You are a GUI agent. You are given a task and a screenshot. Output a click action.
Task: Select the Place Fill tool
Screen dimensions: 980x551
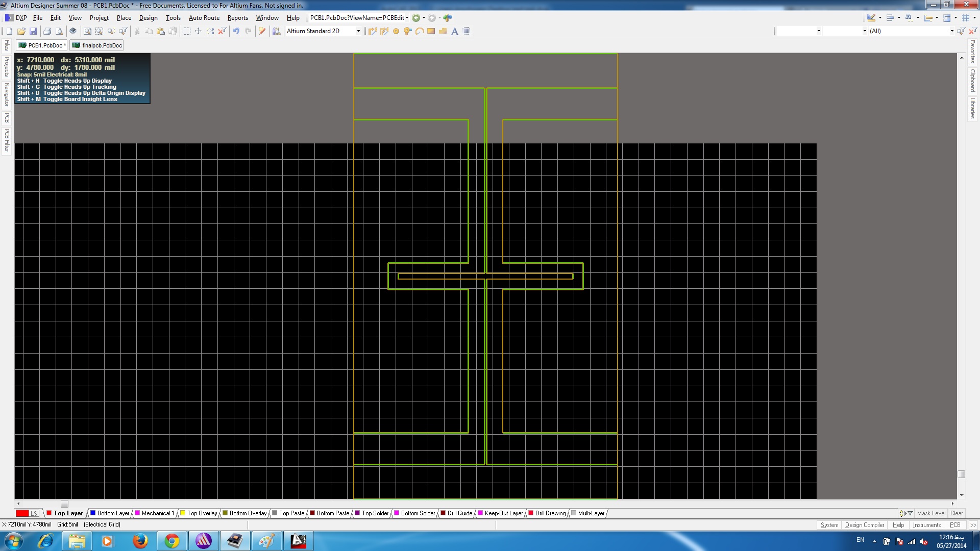click(x=431, y=31)
